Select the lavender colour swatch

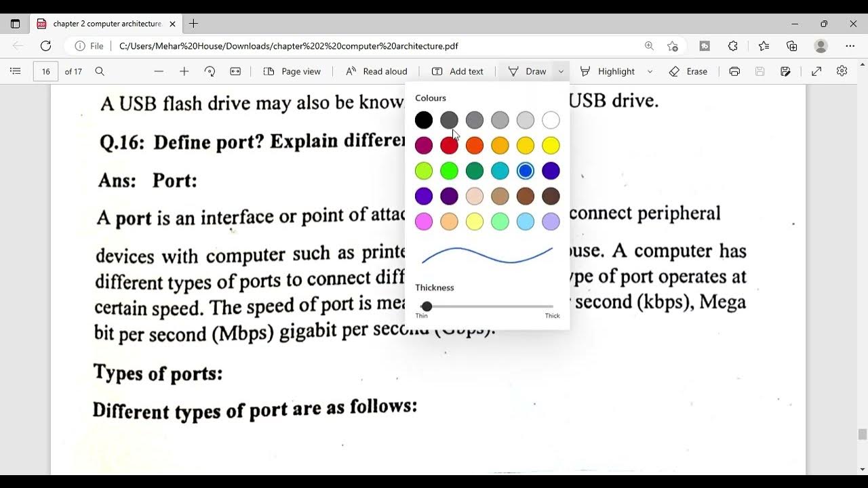pos(551,222)
